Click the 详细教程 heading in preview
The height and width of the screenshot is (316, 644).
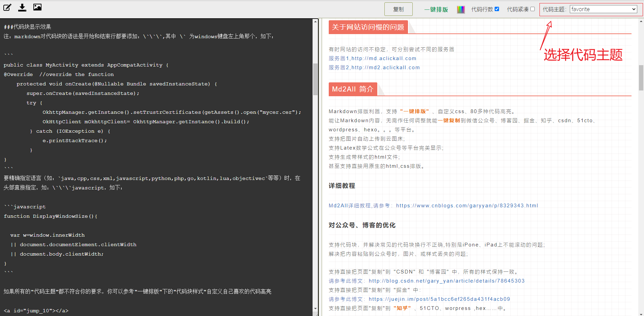click(x=342, y=186)
